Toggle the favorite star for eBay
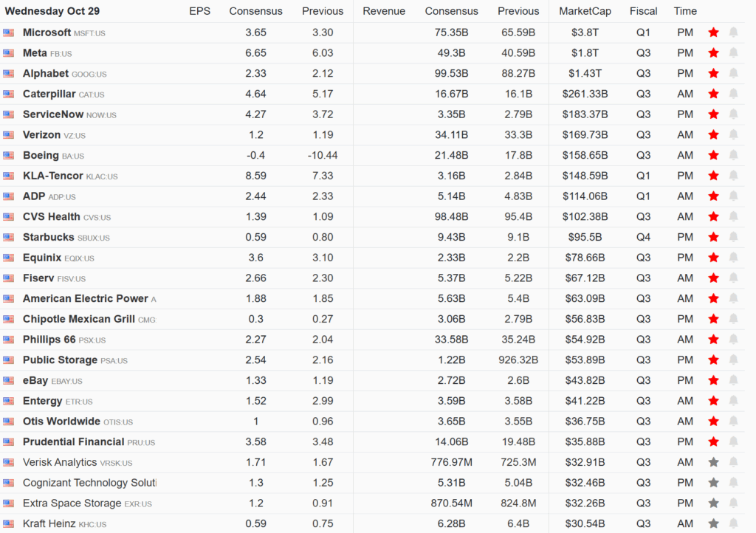Screen dimensions: 756x533 coord(714,380)
